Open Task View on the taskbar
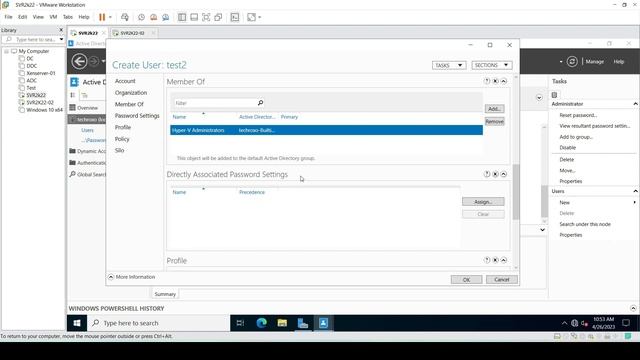 pos(240,323)
